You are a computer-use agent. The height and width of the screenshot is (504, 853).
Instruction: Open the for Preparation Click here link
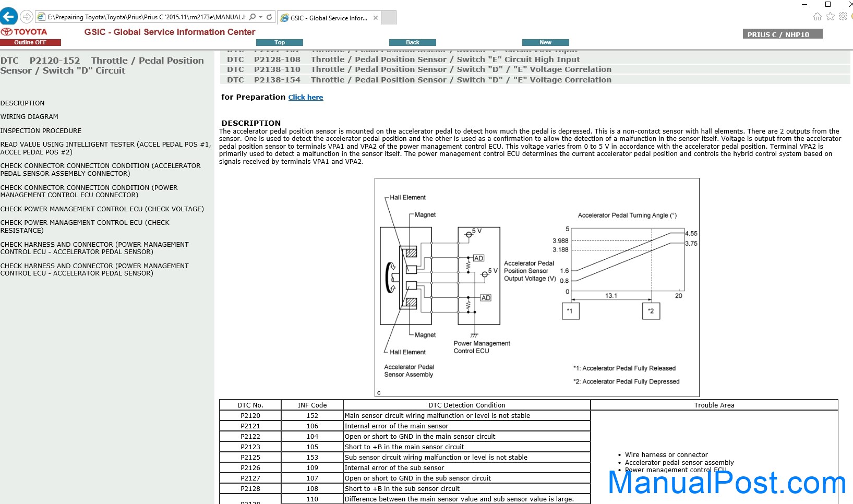306,97
